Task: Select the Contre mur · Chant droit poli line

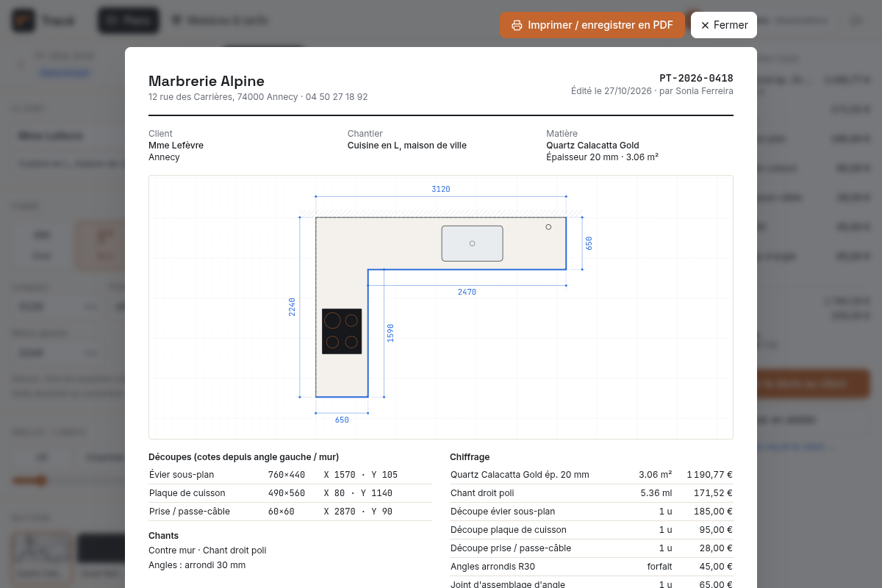Action: pos(207,551)
